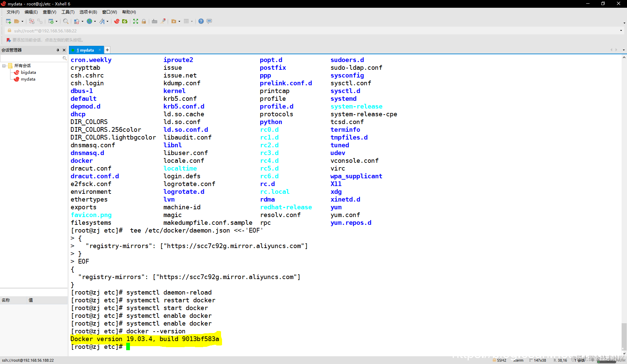Click the keyboard key-mapping icon
This screenshot has height=364, width=627.
(x=155, y=21)
